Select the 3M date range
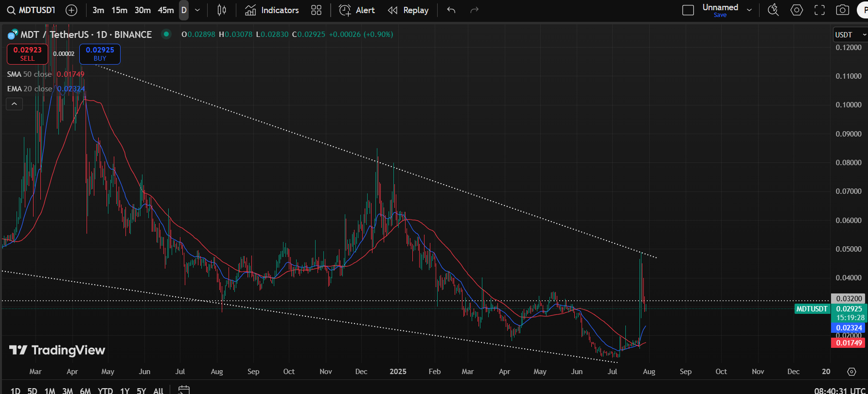The width and height of the screenshot is (868, 394). [x=68, y=391]
